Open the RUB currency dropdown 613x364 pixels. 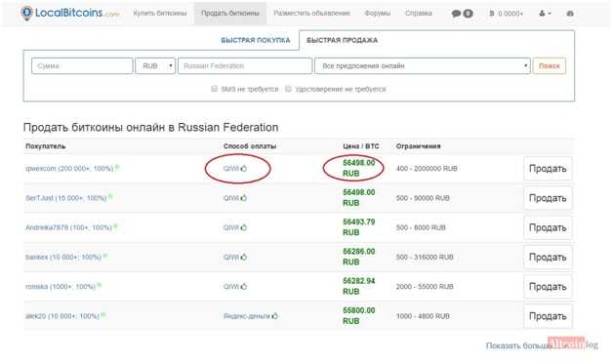coord(155,65)
